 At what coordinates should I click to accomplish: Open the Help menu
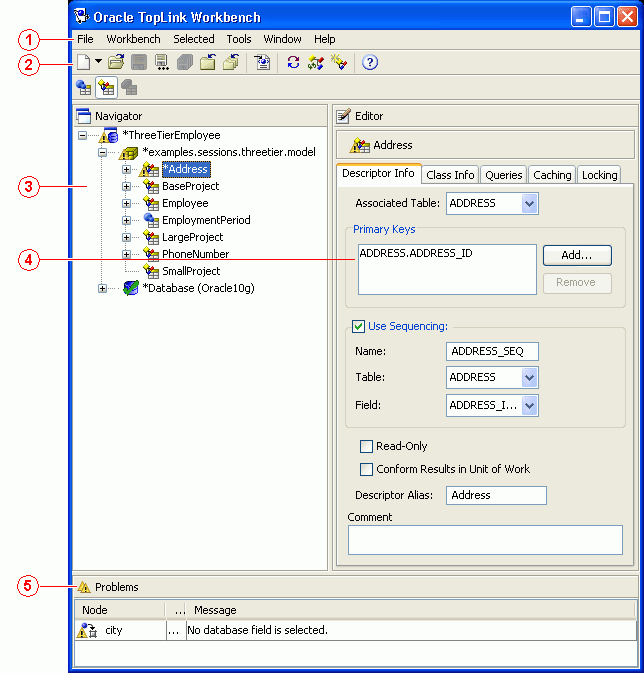coord(324,39)
